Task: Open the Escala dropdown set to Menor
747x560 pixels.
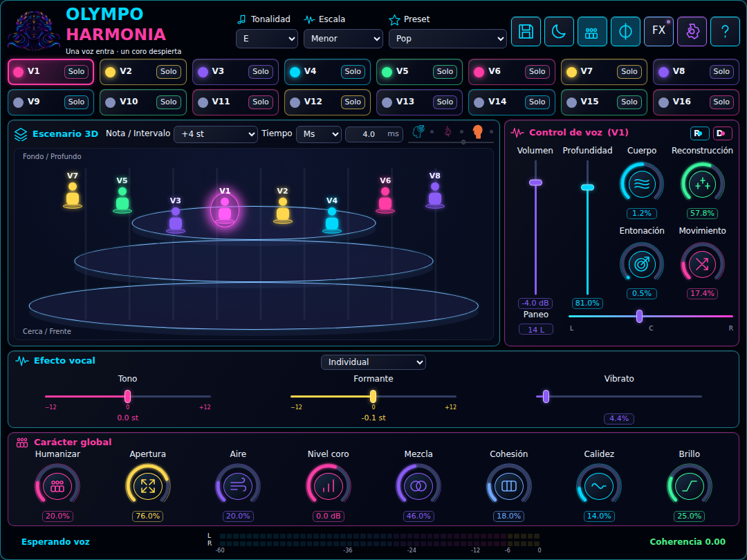Action: click(x=343, y=39)
